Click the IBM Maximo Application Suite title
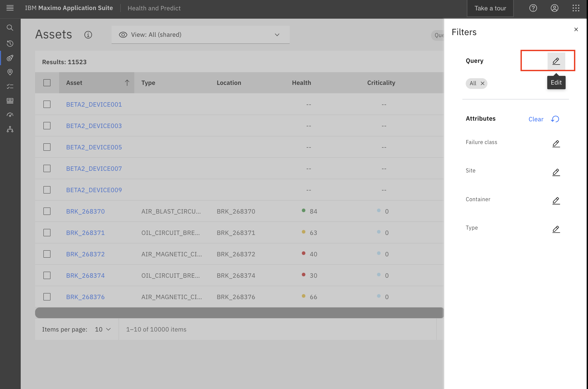588x389 pixels. click(x=69, y=8)
